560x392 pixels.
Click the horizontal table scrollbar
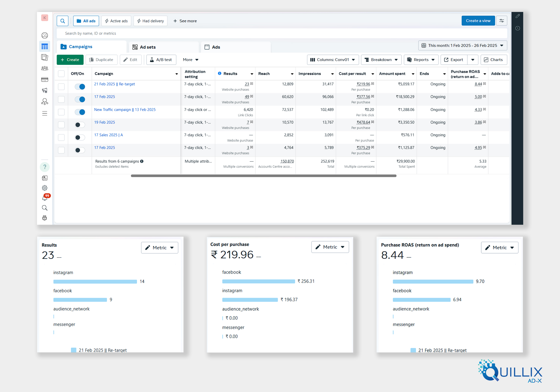tap(263, 176)
